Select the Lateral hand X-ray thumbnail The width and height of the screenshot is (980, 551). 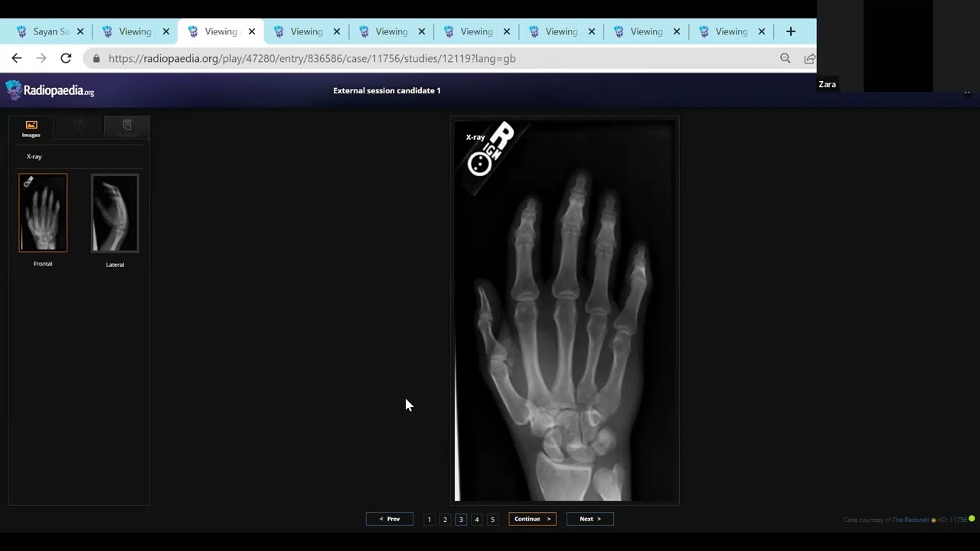coord(115,213)
